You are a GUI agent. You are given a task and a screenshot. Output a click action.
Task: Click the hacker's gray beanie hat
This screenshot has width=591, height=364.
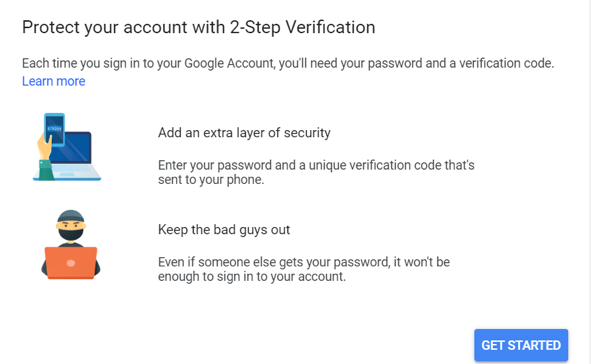[70, 216]
